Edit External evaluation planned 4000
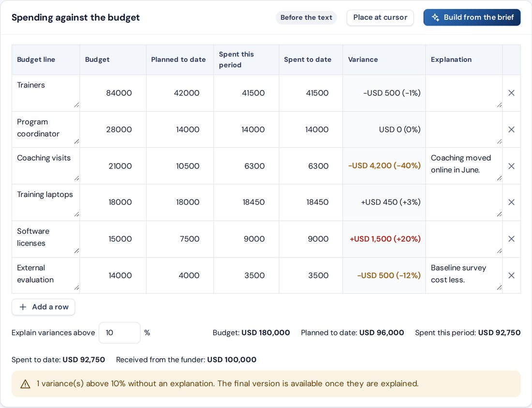The width and height of the screenshot is (532, 408). pyautogui.click(x=180, y=275)
